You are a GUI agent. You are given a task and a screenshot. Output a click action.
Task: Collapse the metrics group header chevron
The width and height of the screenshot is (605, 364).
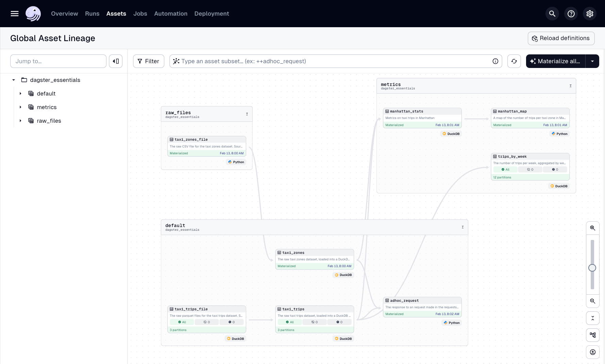571,86
